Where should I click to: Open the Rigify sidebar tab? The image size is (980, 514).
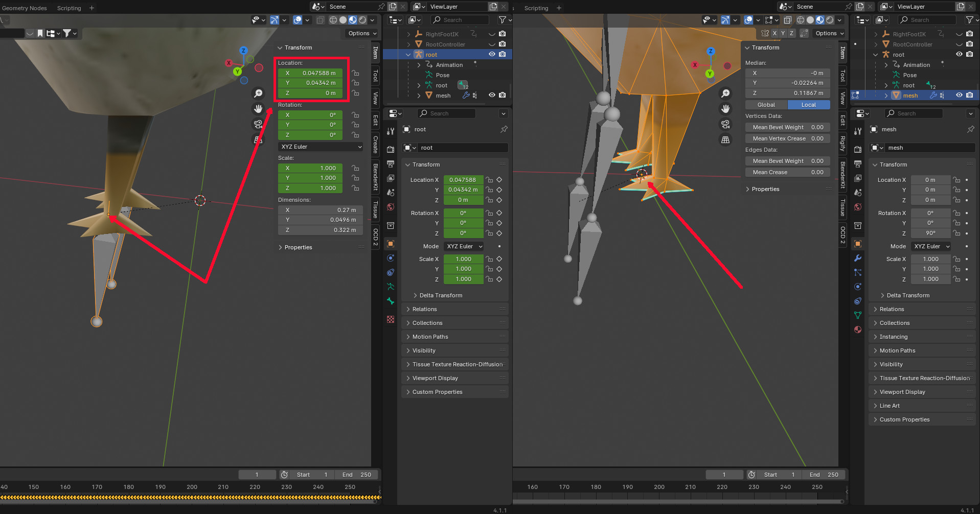843,144
